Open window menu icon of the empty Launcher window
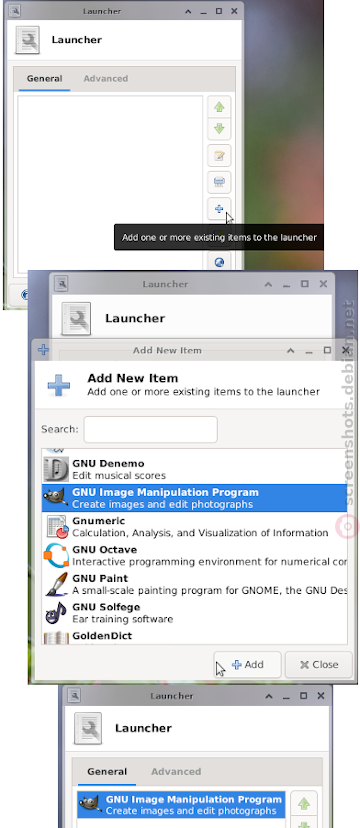 coord(15,11)
